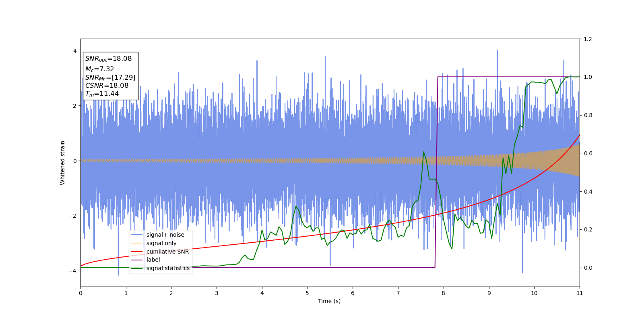Click the CSNR=18.08 annotation text

click(x=107, y=85)
